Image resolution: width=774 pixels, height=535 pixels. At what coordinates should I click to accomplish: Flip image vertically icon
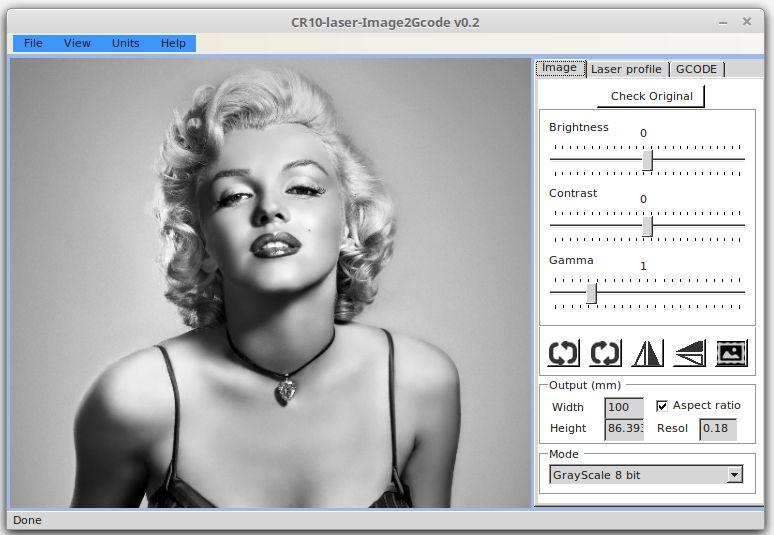point(690,353)
